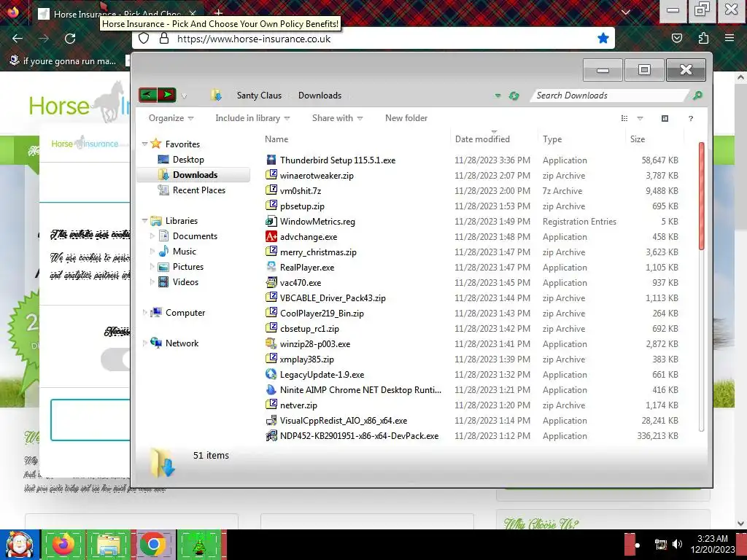Click the Music library icon

[x=163, y=251]
